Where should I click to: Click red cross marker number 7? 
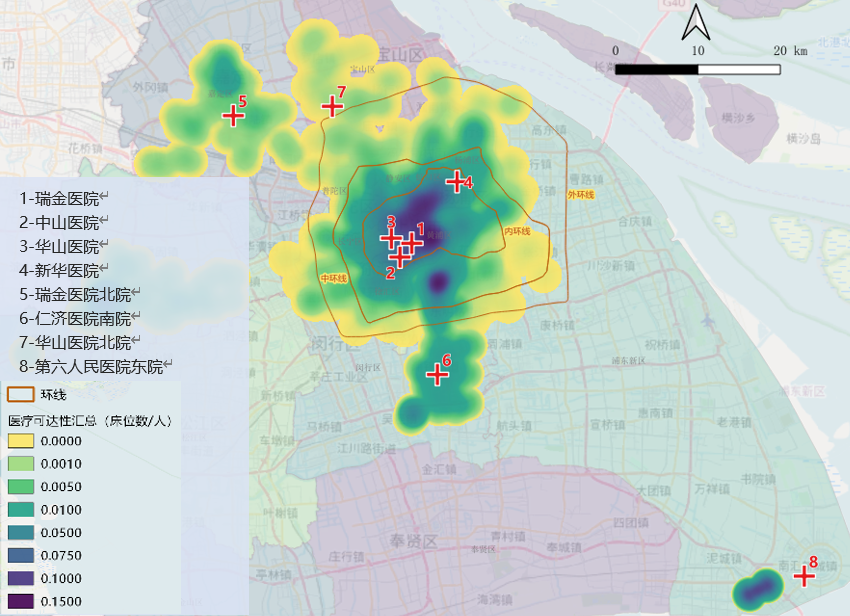point(332,106)
